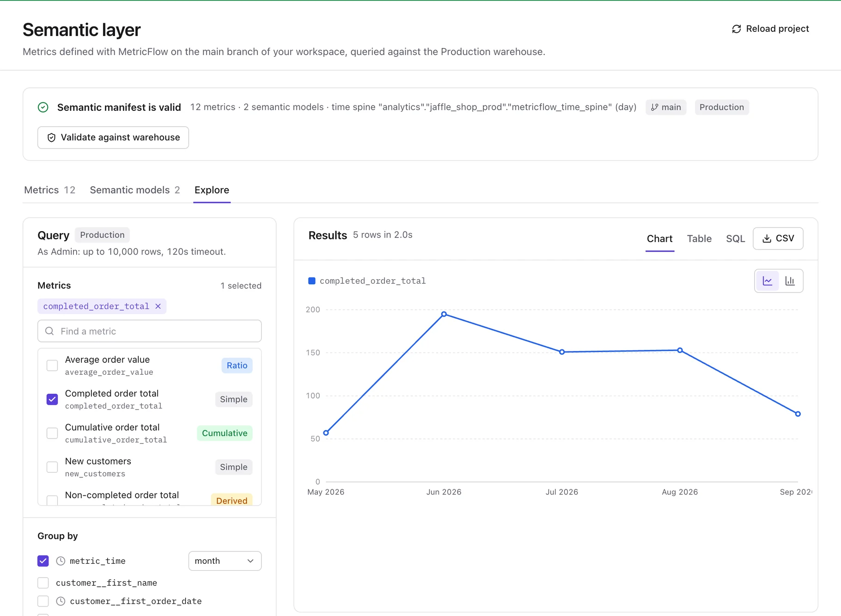This screenshot has width=841, height=616.
Task: Click the main branch badge
Action: [666, 107]
